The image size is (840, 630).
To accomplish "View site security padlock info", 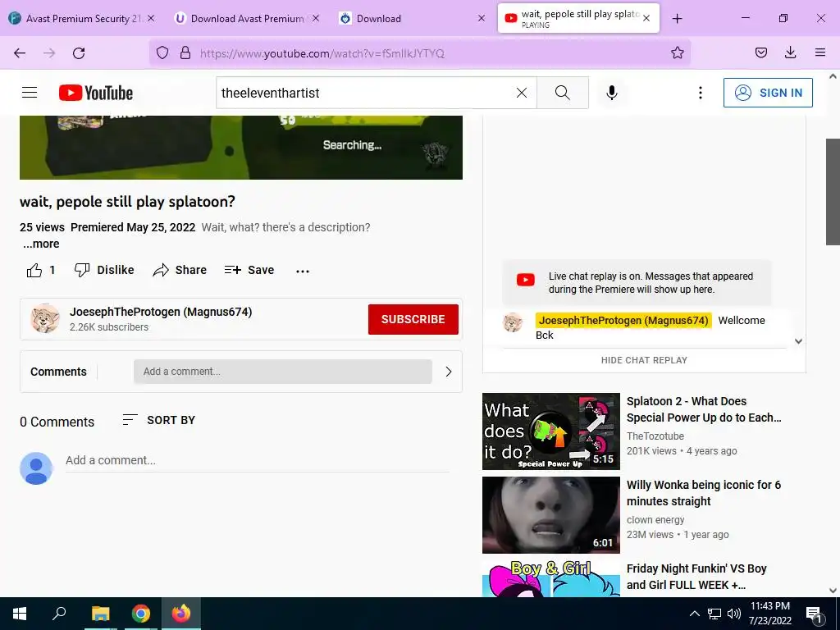I will 185,53.
